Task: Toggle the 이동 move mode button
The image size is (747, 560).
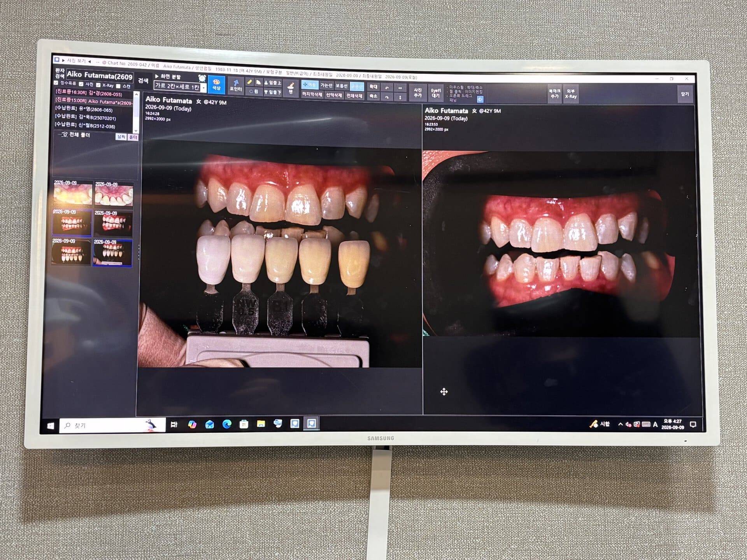Action: click(x=310, y=85)
